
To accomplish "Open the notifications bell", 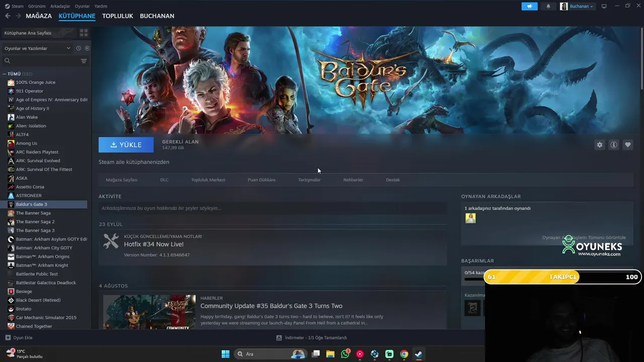I will pos(548,6).
